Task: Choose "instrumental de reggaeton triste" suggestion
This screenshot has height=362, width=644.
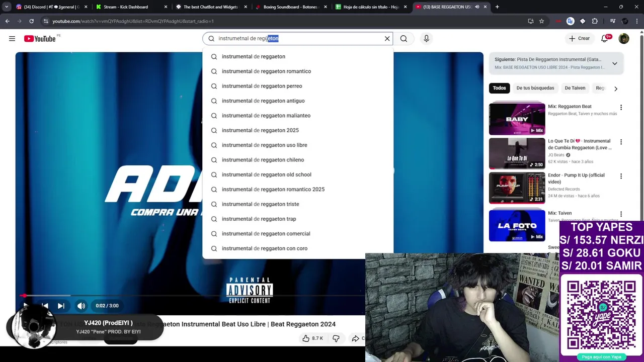Action: [x=298, y=204]
